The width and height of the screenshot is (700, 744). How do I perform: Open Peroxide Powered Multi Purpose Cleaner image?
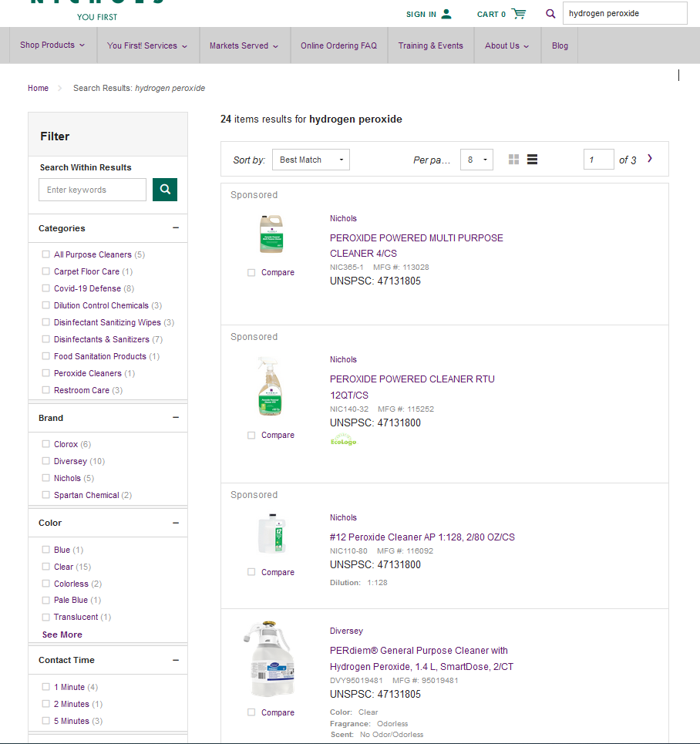point(271,234)
